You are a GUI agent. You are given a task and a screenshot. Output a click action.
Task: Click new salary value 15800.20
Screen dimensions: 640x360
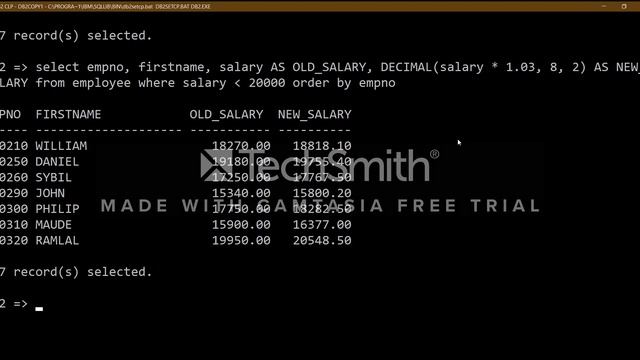322,193
